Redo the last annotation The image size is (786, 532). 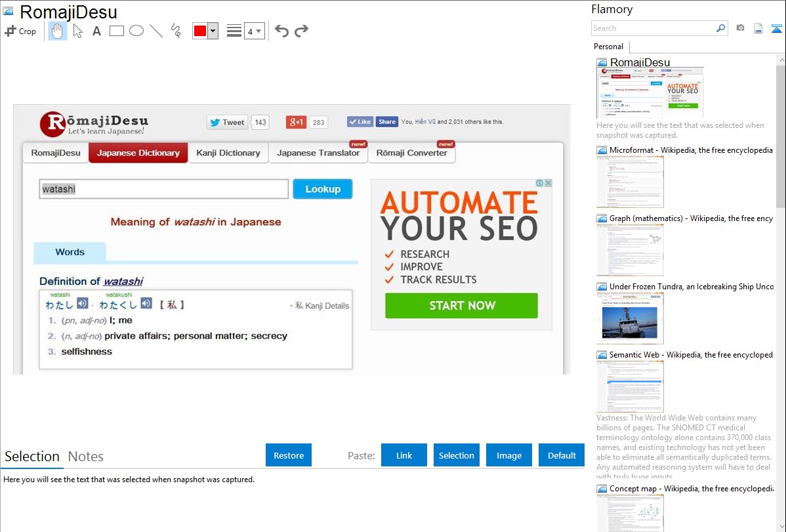(301, 31)
